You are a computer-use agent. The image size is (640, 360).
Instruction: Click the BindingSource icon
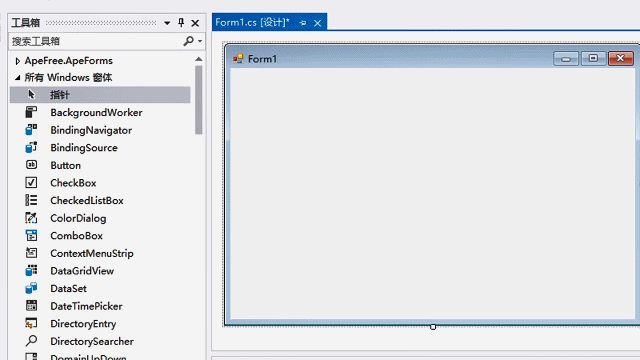point(31,147)
